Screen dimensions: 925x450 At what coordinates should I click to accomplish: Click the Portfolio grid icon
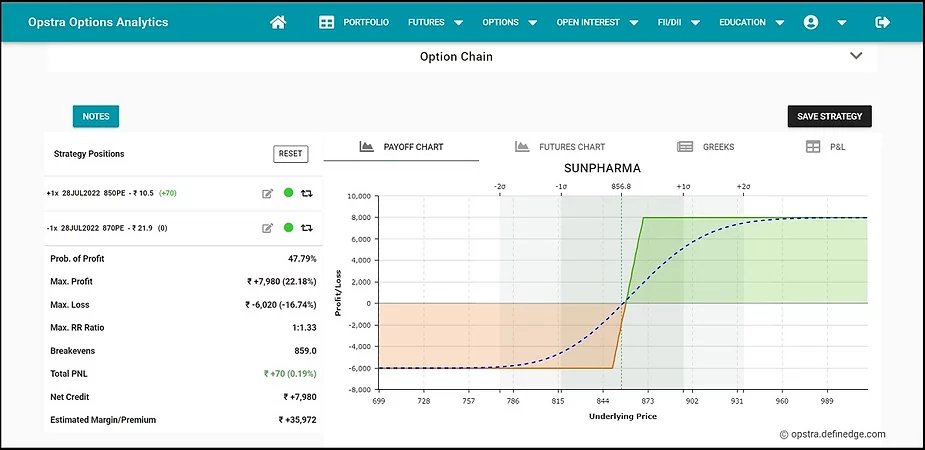[x=326, y=22]
